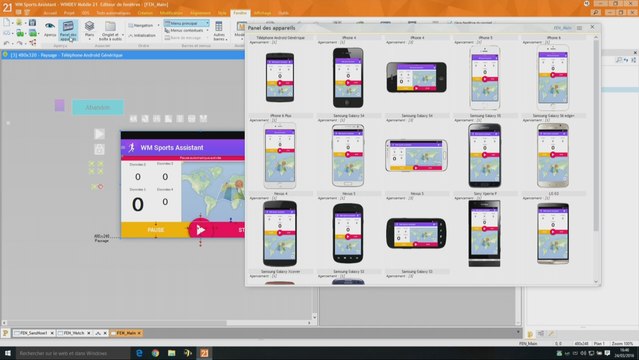
Task: Open File Explorer from the taskbar
Action: tap(172, 353)
